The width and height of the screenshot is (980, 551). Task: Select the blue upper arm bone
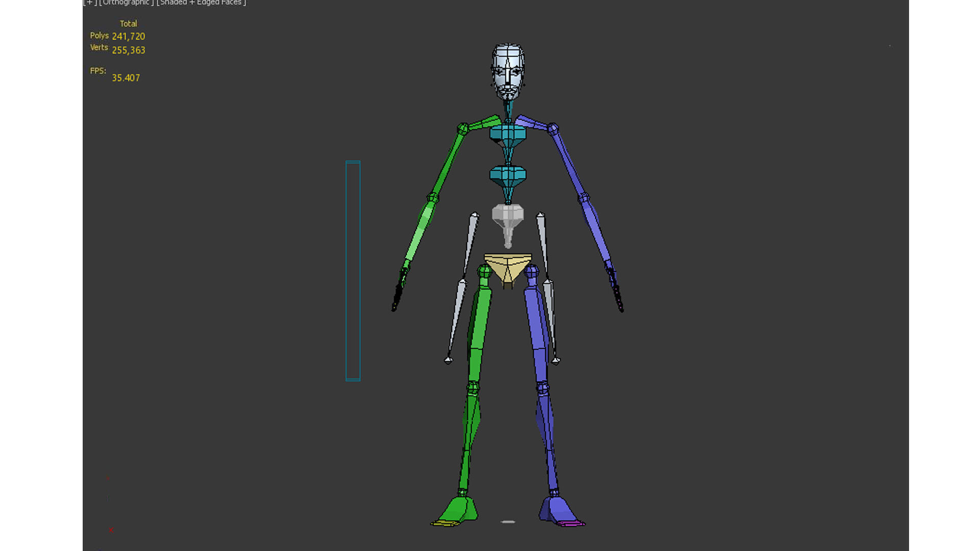[568, 163]
